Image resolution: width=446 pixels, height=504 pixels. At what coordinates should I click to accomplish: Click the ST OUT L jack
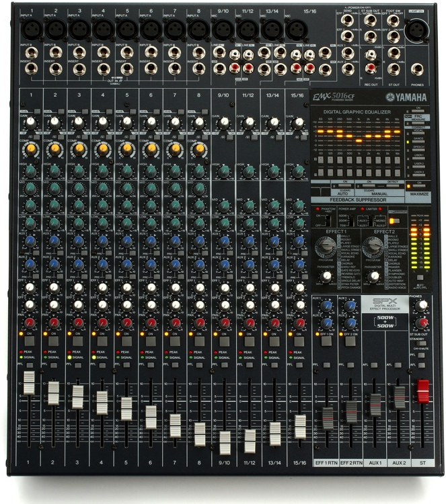(394, 52)
